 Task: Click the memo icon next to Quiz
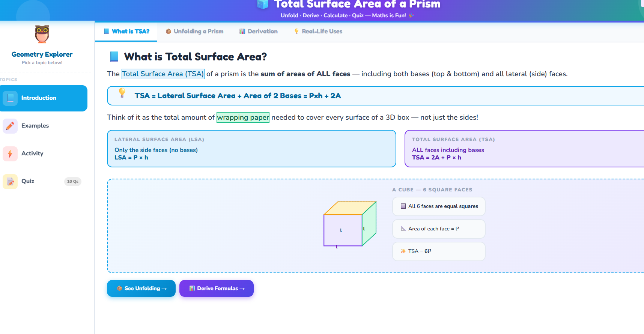tap(10, 181)
